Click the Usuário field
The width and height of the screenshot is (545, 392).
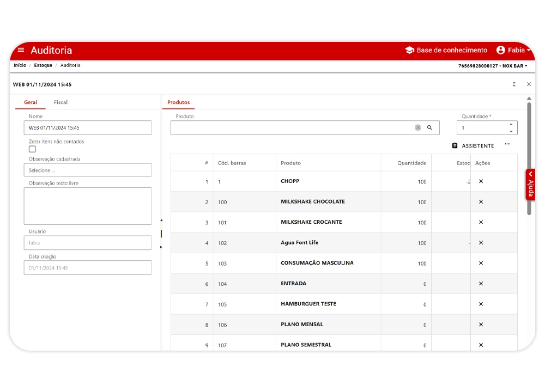click(88, 243)
